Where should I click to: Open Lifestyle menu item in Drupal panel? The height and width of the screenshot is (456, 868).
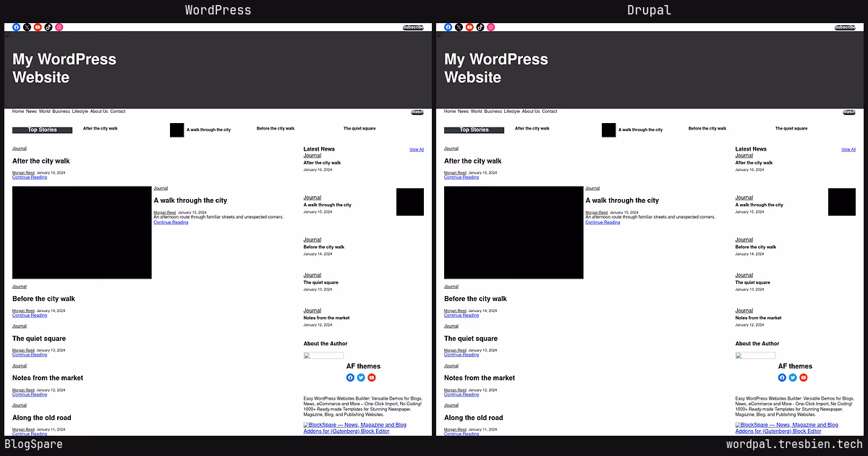[x=512, y=111]
